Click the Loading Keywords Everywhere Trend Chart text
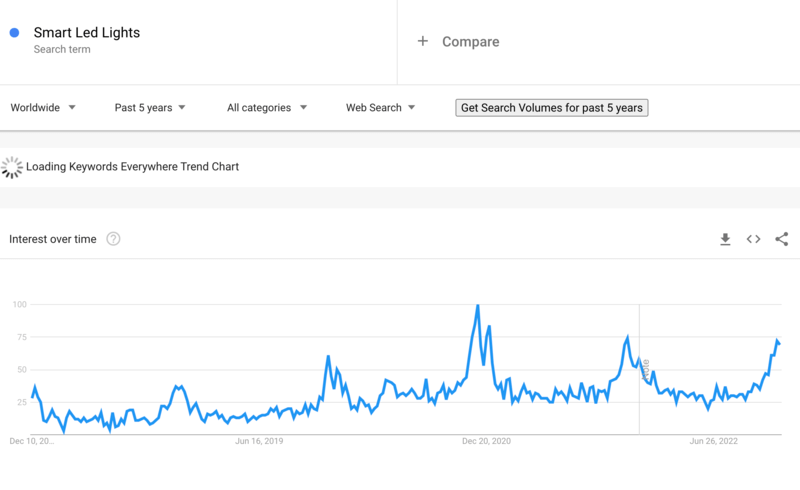Screen dimensions: 800x490 (133, 167)
